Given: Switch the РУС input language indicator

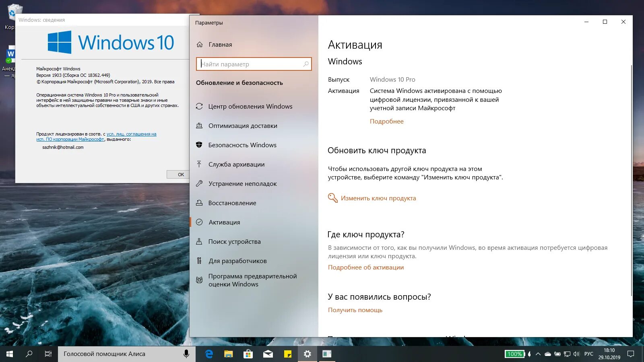Looking at the screenshot, I should tap(589, 354).
